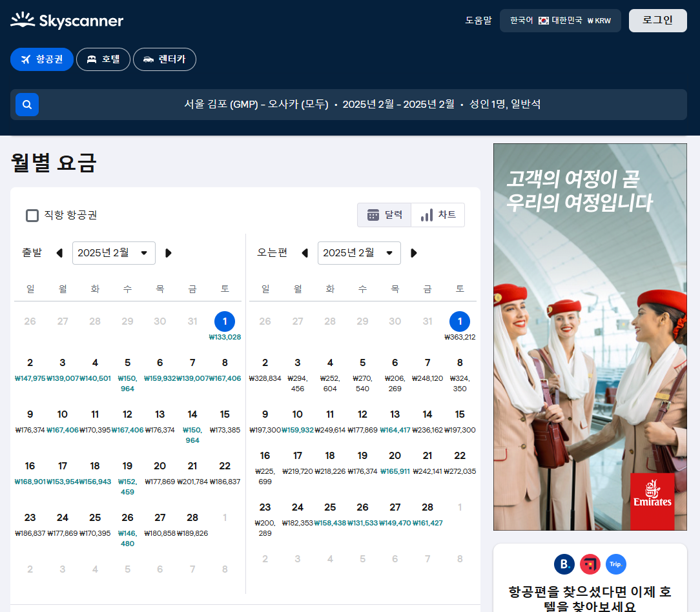
Task: Select the 항공권 flights tab icon
Action: 25,59
